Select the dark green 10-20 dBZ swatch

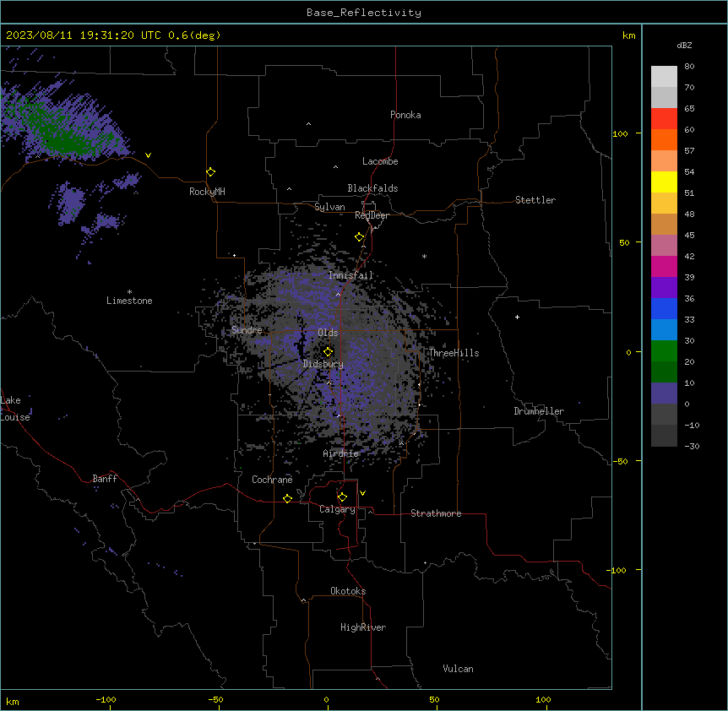(x=664, y=372)
